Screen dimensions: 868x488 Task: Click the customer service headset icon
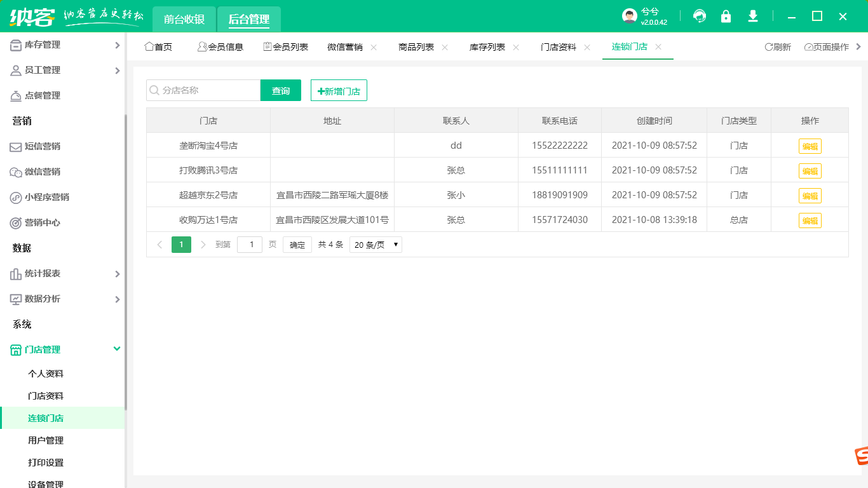click(x=700, y=17)
